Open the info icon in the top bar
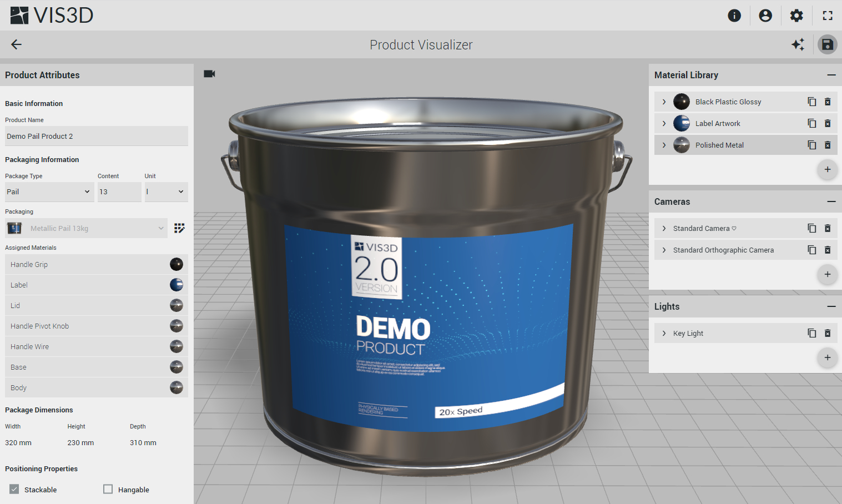842x504 pixels. pyautogui.click(x=734, y=16)
